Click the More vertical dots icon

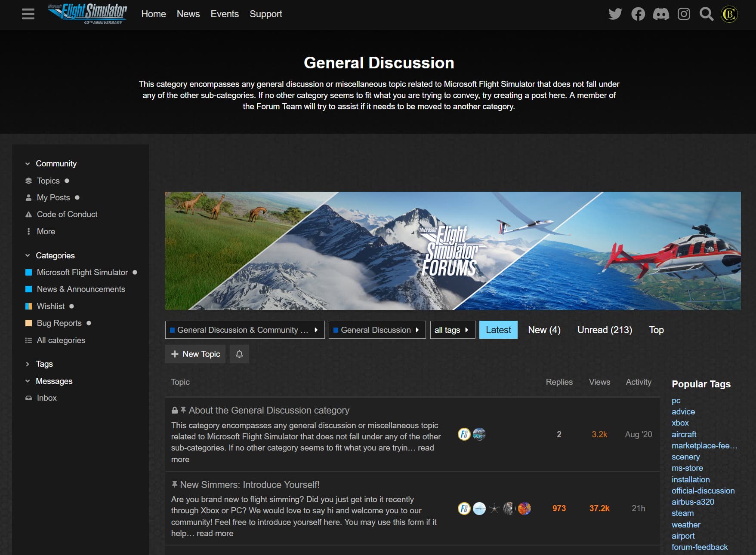pyautogui.click(x=28, y=231)
